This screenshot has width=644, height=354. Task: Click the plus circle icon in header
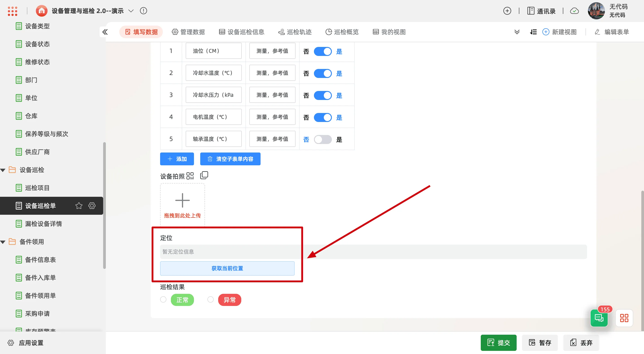coord(507,11)
